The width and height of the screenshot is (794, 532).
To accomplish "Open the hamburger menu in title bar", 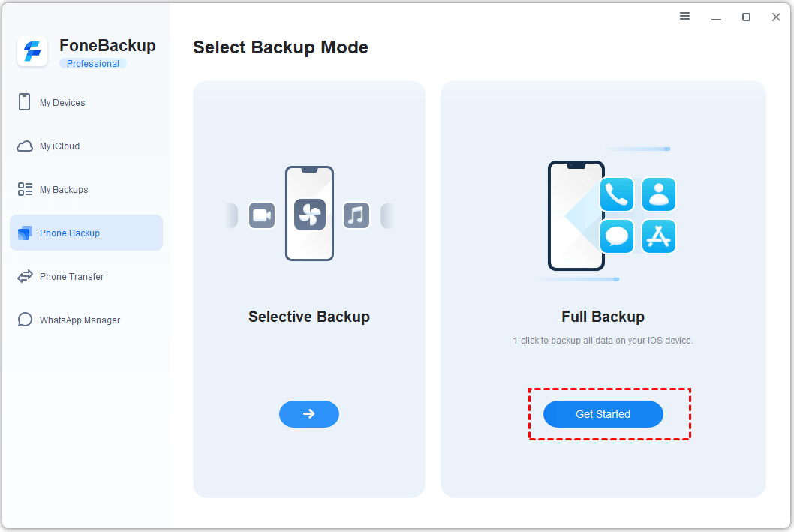I will click(684, 16).
